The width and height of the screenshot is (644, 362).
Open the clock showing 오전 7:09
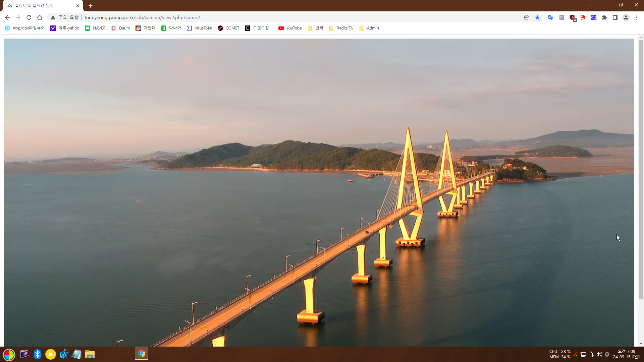[x=626, y=354]
